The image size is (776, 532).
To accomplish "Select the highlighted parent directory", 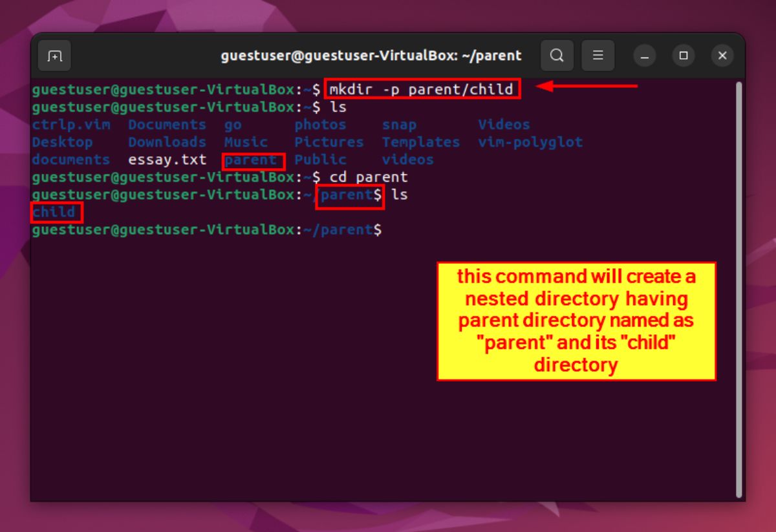I will (253, 160).
